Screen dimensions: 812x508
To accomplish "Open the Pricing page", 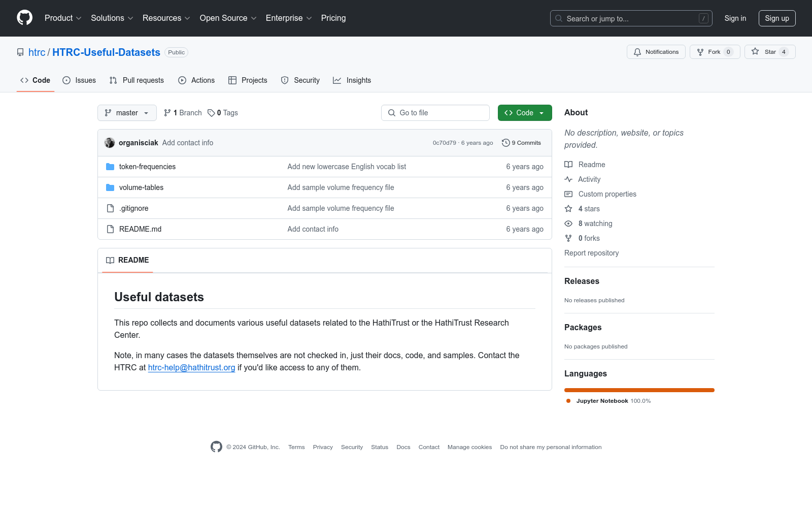I will pos(333,18).
